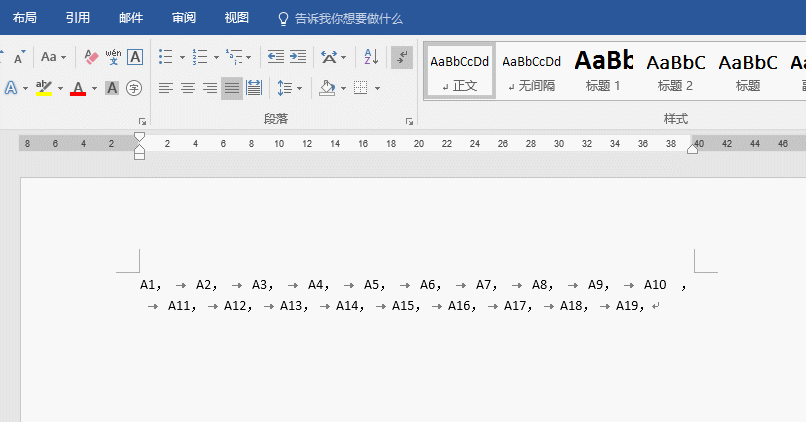Expand the line spacing options
Viewport: 806px width, 422px height.
[x=298, y=88]
